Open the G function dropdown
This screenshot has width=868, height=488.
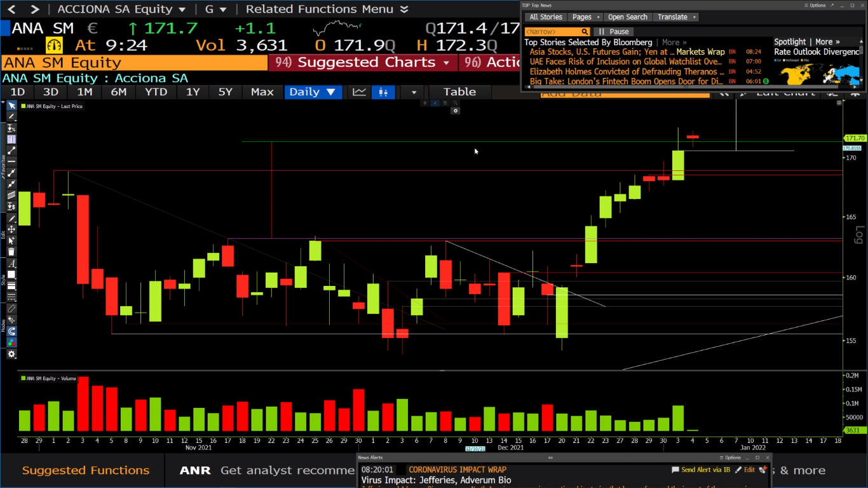214,9
